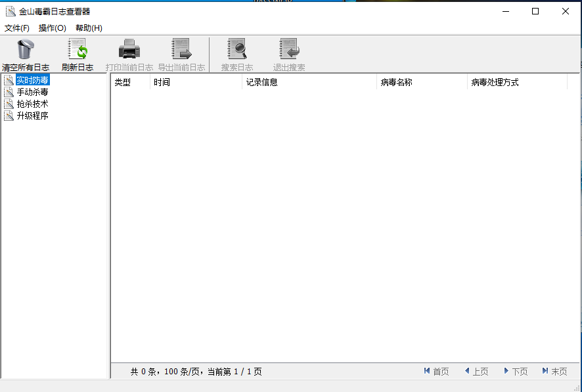The image size is (582, 392).
Task: Go to previous page with 上页
Action: (x=476, y=372)
